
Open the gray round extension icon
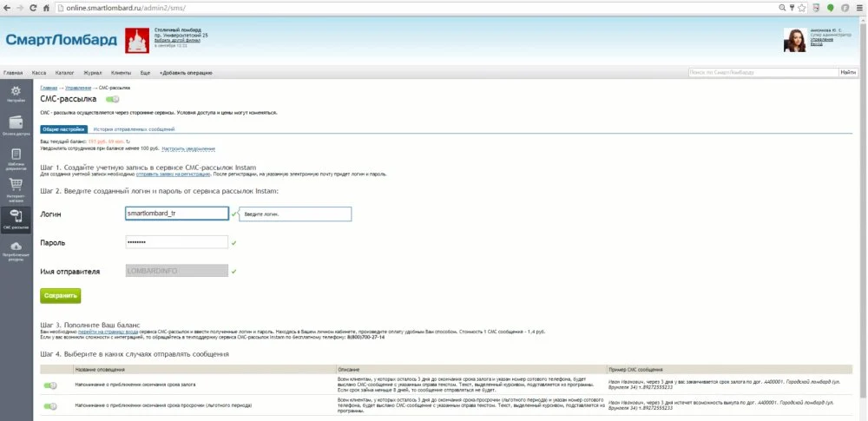point(845,8)
